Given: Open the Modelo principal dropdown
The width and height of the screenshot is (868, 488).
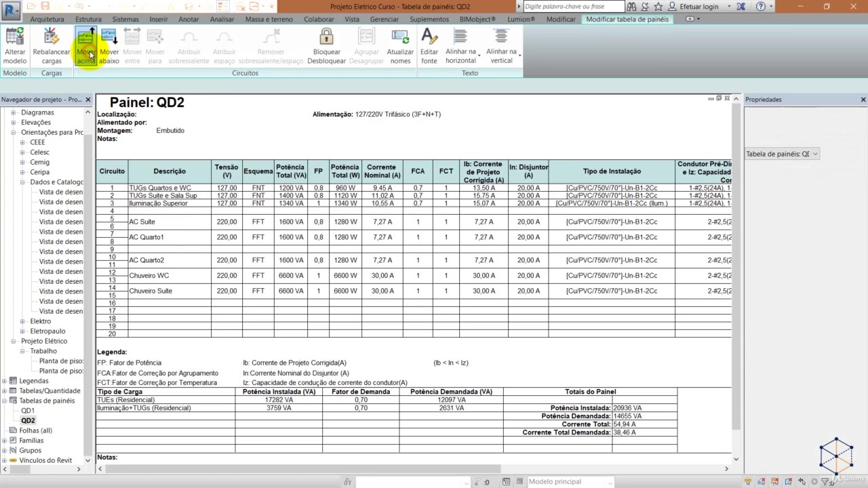Looking at the screenshot, I should [x=570, y=482].
